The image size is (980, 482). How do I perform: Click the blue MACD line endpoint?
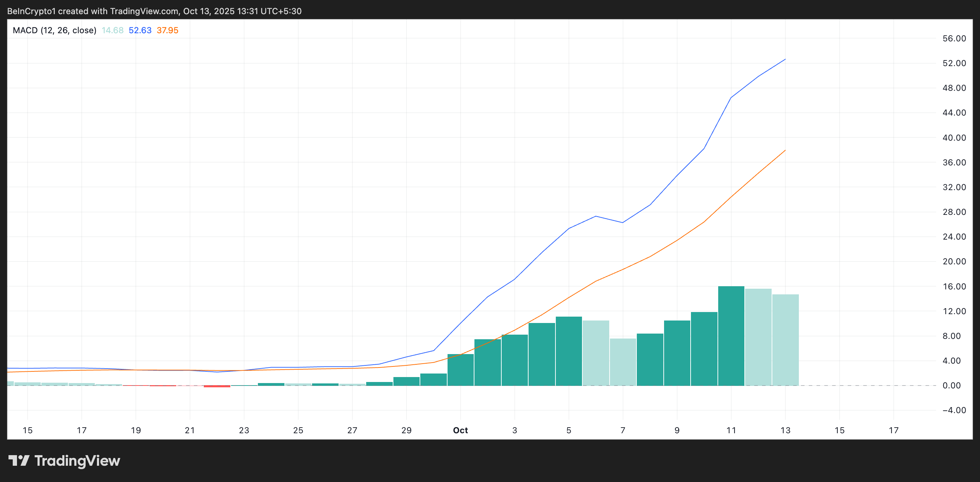pyautogui.click(x=785, y=59)
